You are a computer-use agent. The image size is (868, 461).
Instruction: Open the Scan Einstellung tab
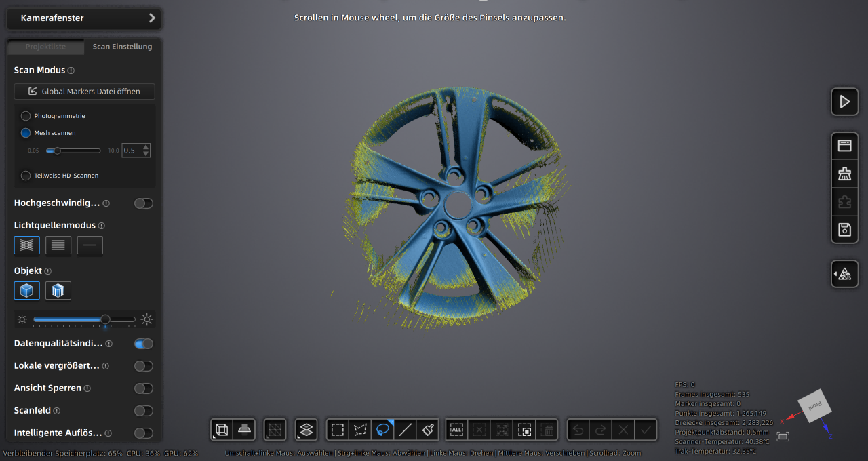122,47
